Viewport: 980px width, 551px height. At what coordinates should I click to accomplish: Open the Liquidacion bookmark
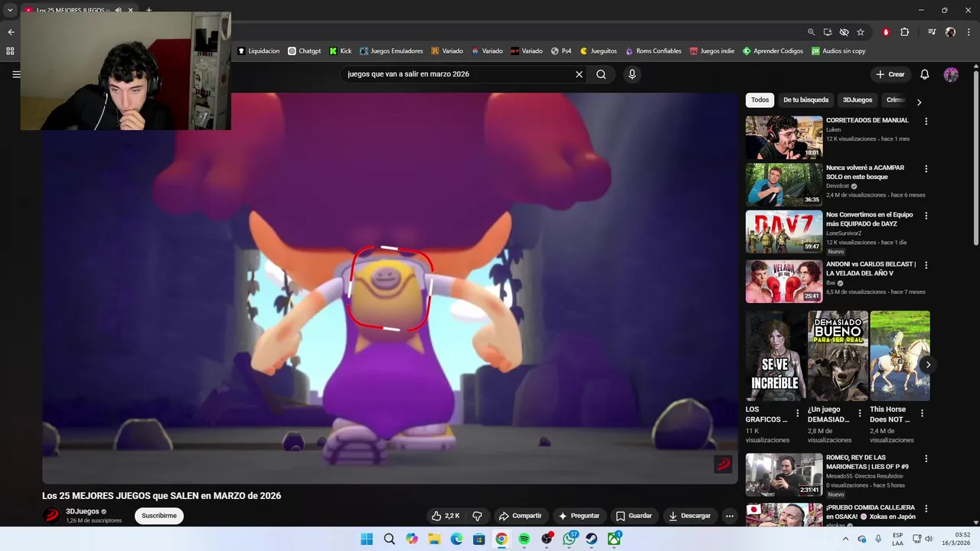tap(258, 51)
